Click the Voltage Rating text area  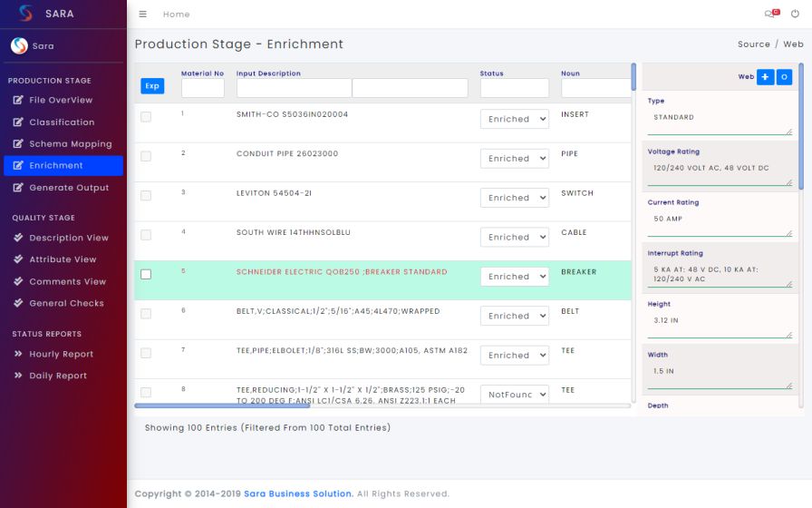point(720,172)
